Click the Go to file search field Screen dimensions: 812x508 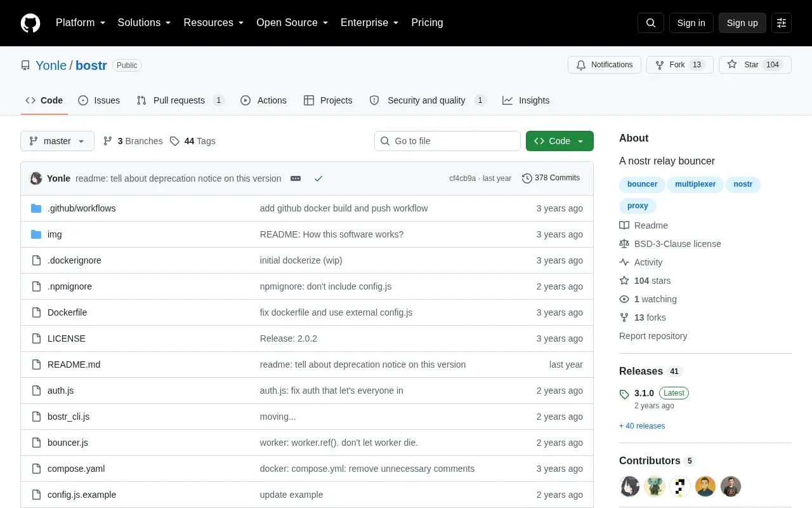(x=447, y=141)
